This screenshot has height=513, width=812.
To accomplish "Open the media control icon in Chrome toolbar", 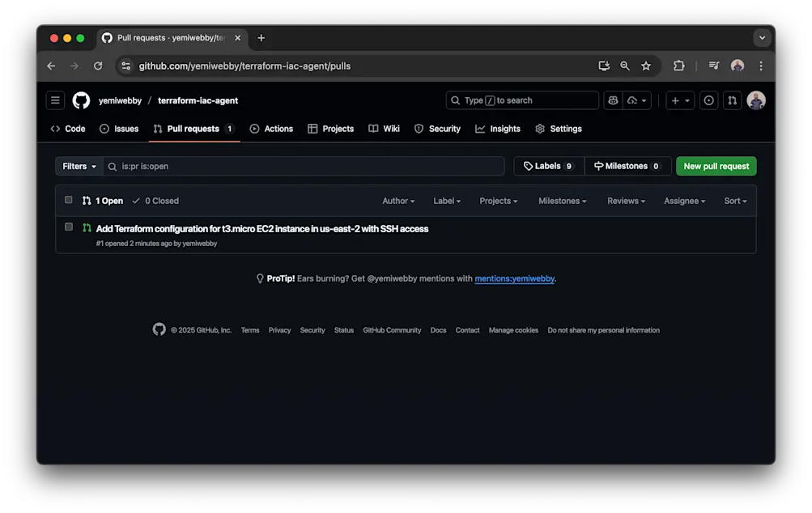I will click(713, 66).
